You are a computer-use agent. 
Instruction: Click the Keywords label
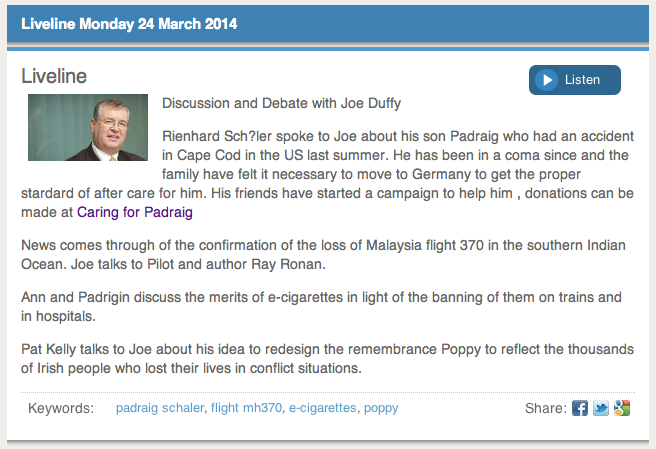coord(61,408)
